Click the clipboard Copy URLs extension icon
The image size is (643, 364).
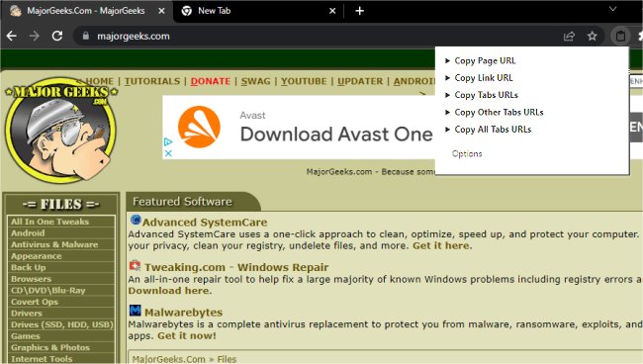(620, 36)
